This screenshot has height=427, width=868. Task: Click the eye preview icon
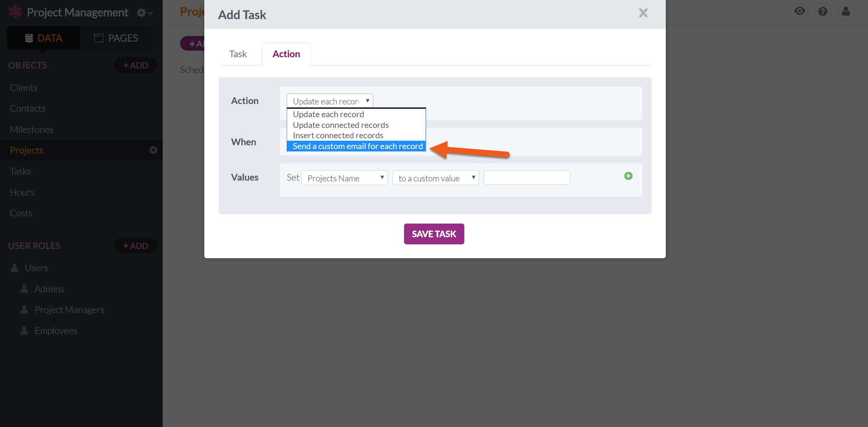[799, 11]
